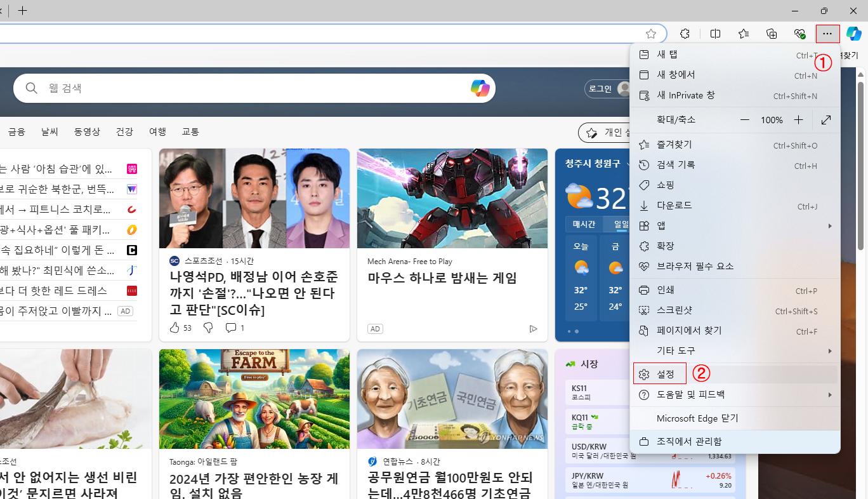This screenshot has width=868, height=499.
Task: Open the Extensions puzzle icon in toolbar
Action: point(685,34)
